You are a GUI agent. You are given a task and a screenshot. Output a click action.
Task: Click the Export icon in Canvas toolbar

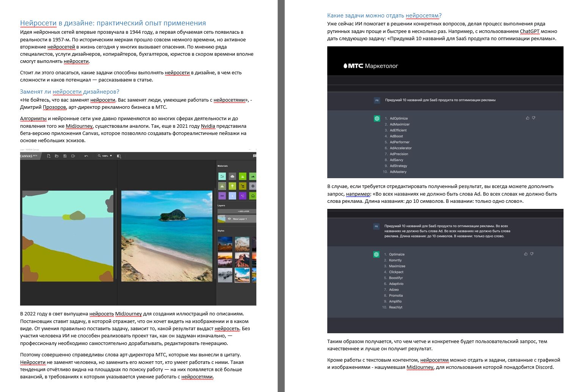tap(73, 156)
